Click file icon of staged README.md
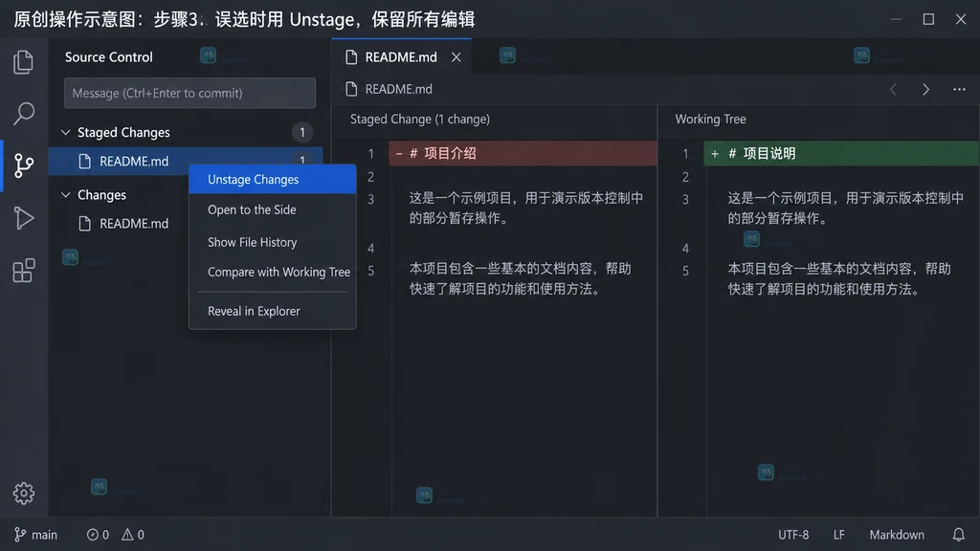The height and width of the screenshot is (551, 980). tap(84, 161)
